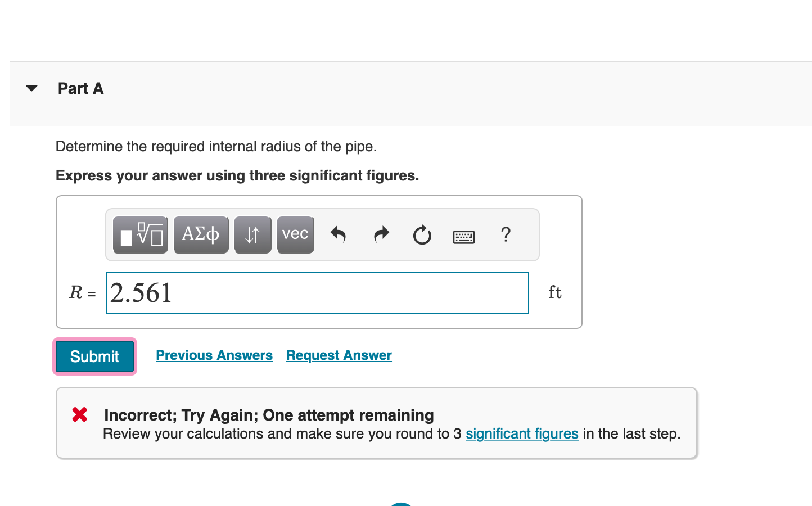Viewport: 812px width, 506px height.
Task: Show keyboard shortcuts icon
Action: 464,237
